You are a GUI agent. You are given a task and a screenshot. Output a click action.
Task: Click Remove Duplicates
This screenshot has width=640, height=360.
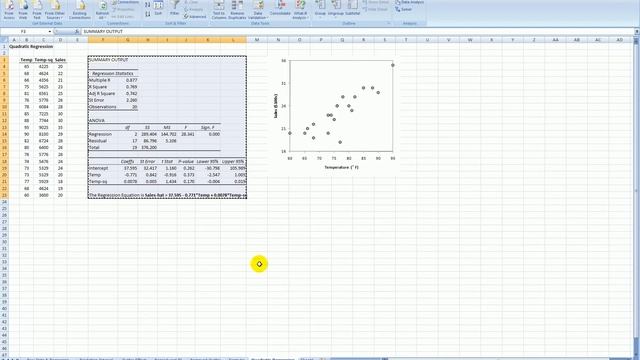click(x=237, y=10)
